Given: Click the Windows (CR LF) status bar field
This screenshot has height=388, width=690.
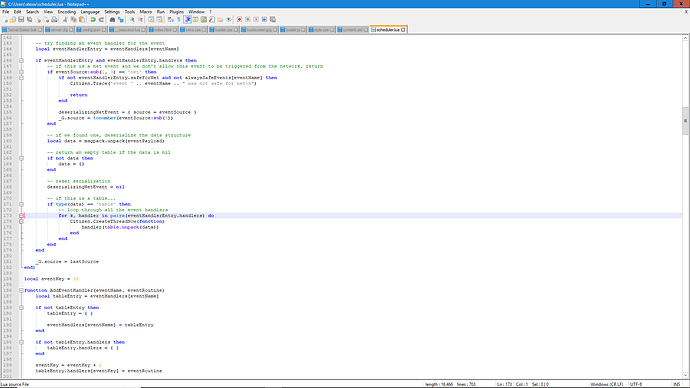Looking at the screenshot, I should click(606, 384).
